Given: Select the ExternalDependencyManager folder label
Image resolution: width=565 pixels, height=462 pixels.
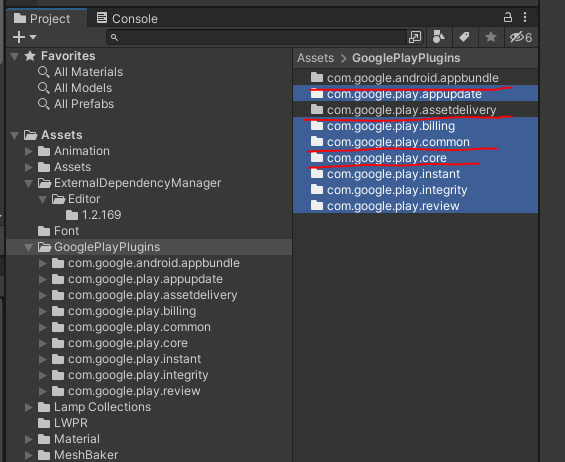Looking at the screenshot, I should click(x=137, y=183).
